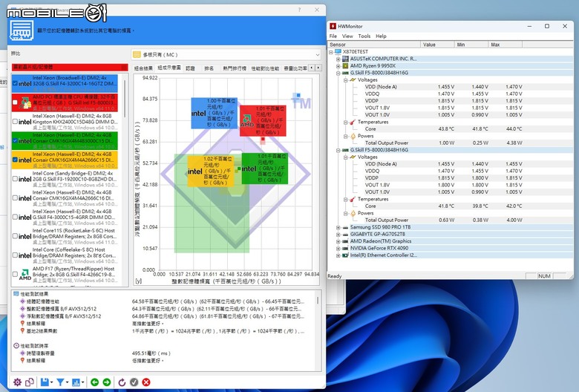Check the Intel Core11S RocketLake-S entry
This screenshot has width=579, height=392.
coord(15,236)
